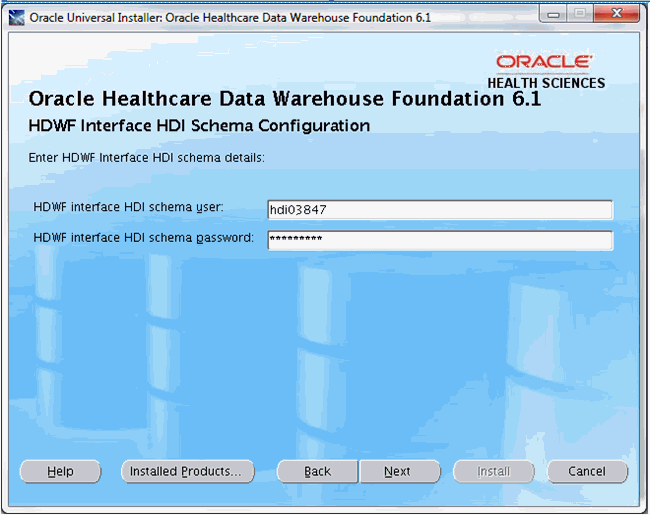The height and width of the screenshot is (515, 650).
Task: Click the 'HDWF interface HDI schema password:' label
Action: tap(143, 238)
